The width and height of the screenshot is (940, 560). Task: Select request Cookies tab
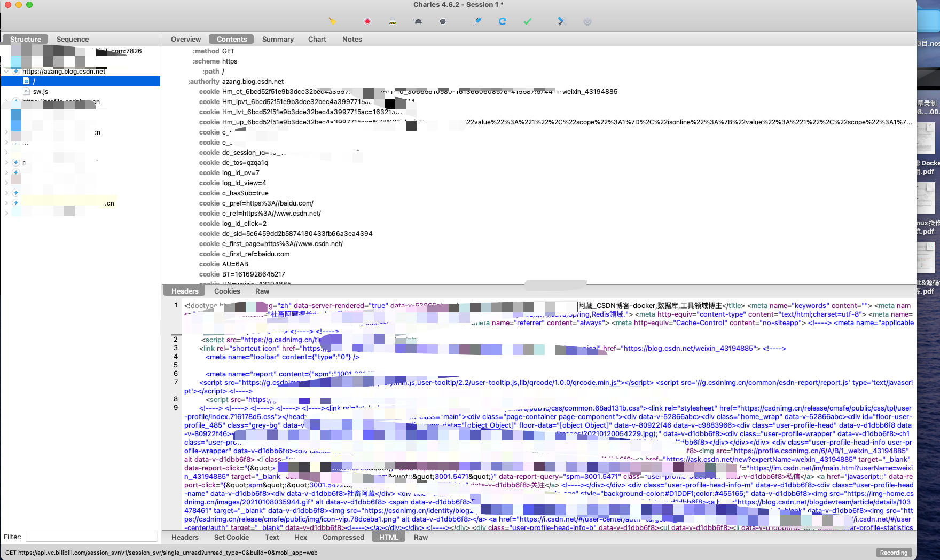(227, 291)
